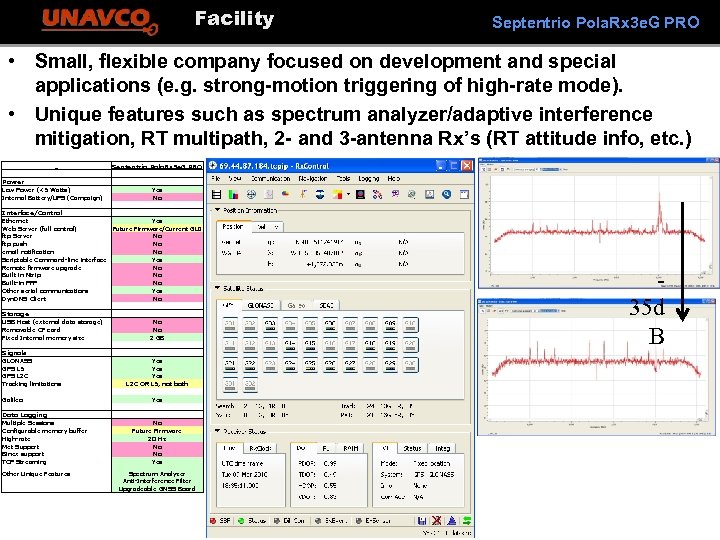Switch to the RAIM tab
The width and height of the screenshot is (720, 540).
click(x=351, y=448)
